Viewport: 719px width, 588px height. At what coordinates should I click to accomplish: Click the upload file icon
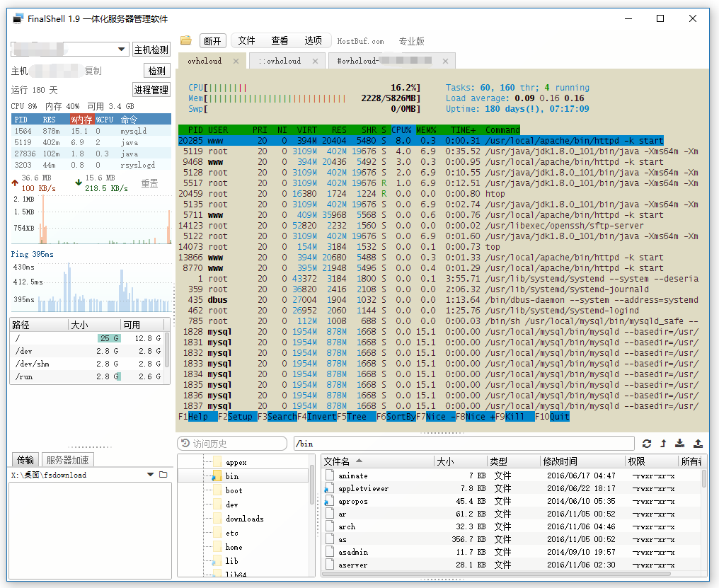point(698,444)
